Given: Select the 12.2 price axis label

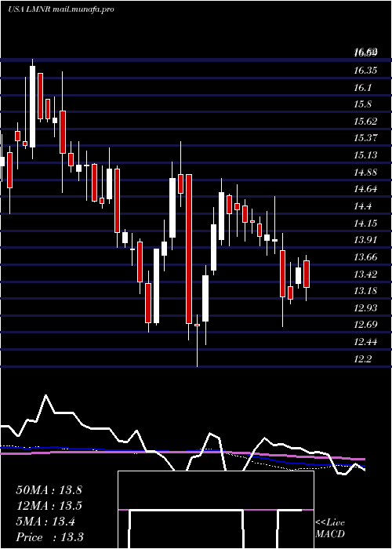Looking at the screenshot, I should (362, 359).
